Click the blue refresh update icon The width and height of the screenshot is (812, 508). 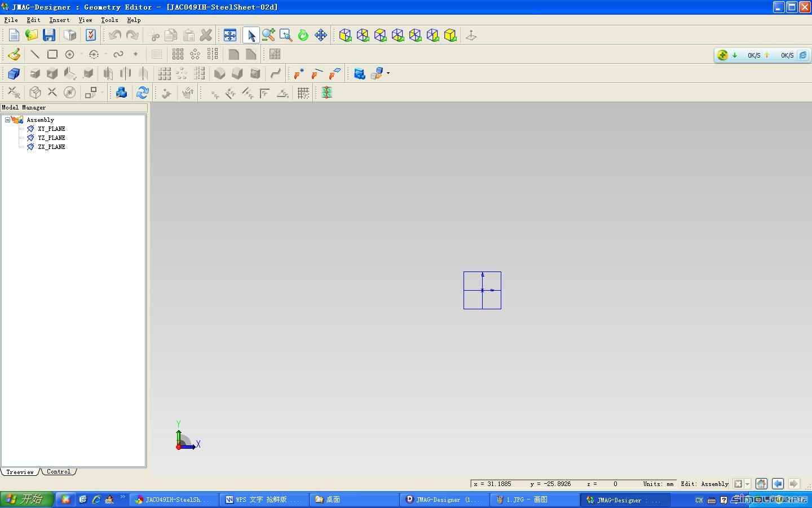142,93
